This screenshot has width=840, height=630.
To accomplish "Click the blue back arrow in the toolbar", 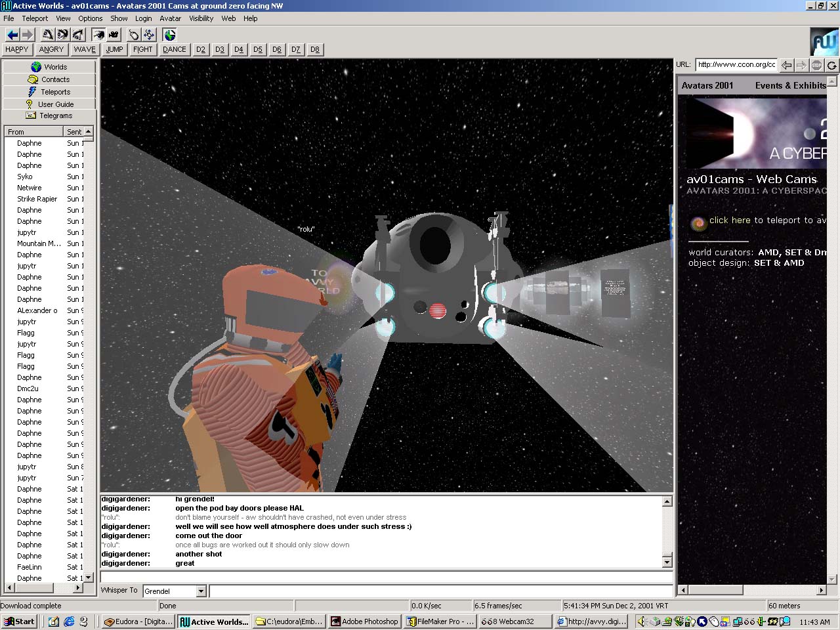I will pyautogui.click(x=12, y=35).
